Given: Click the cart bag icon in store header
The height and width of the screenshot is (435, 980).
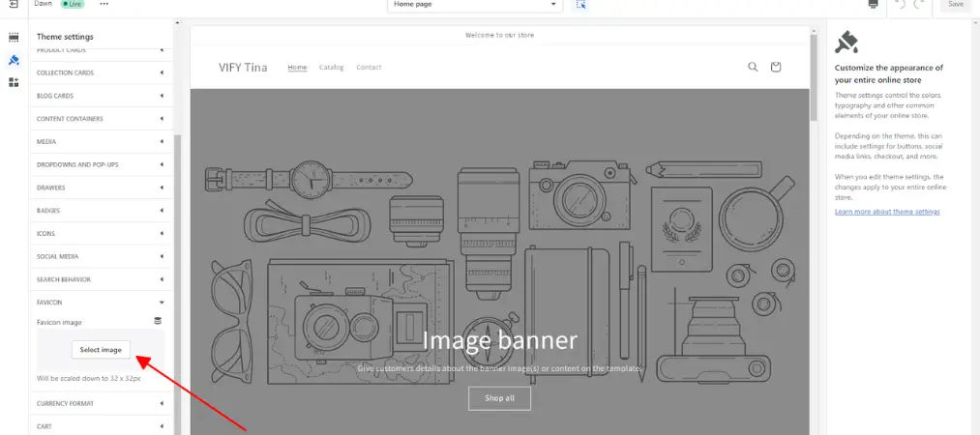Looking at the screenshot, I should (x=776, y=67).
